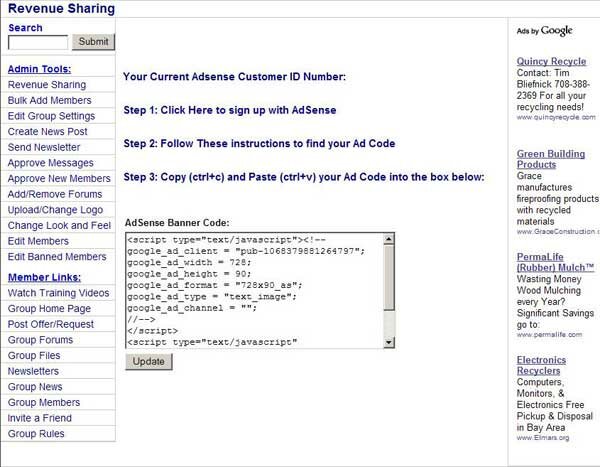Click the "Your Current Adsense Customer ID Number:" text

click(235, 77)
